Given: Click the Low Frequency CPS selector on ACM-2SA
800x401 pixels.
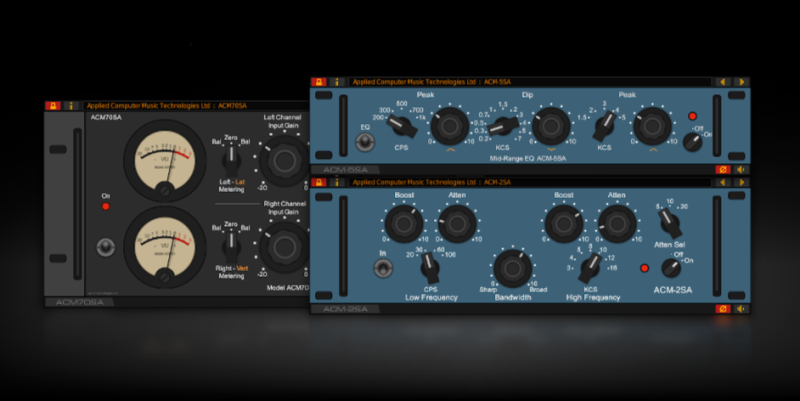Looking at the screenshot, I should click(x=430, y=267).
